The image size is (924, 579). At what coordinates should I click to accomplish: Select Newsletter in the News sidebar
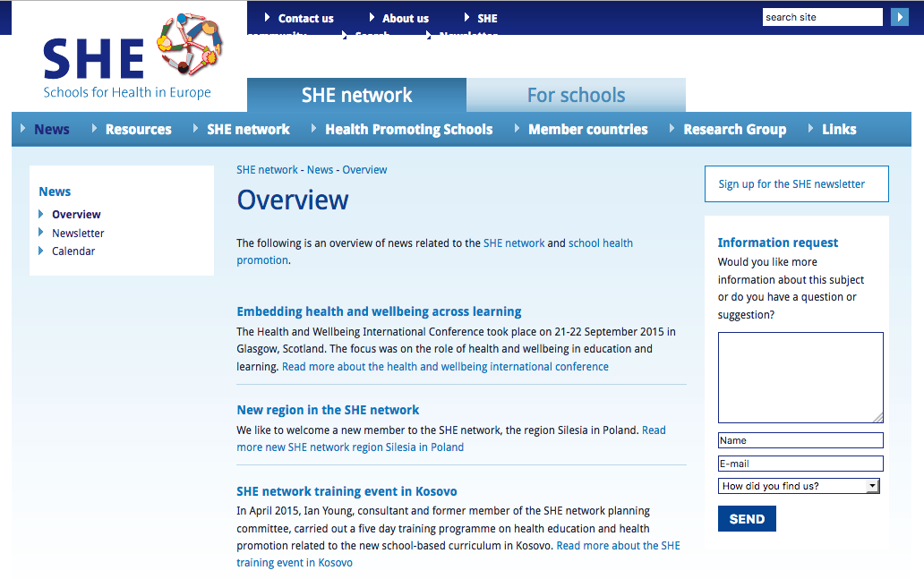tap(78, 234)
